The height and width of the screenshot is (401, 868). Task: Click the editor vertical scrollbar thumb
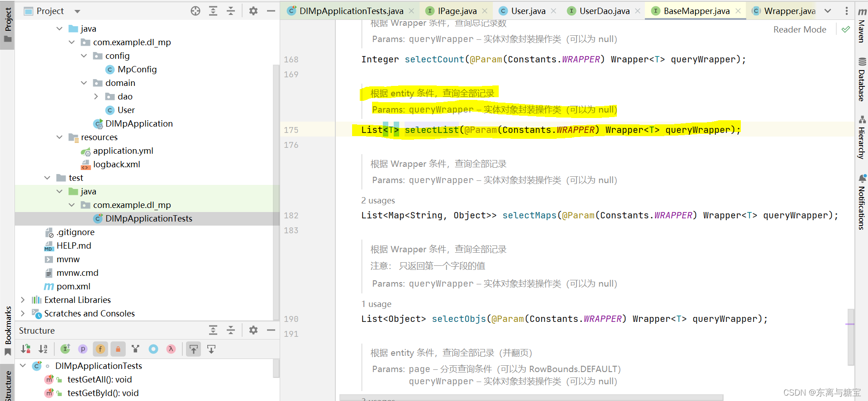(851, 337)
